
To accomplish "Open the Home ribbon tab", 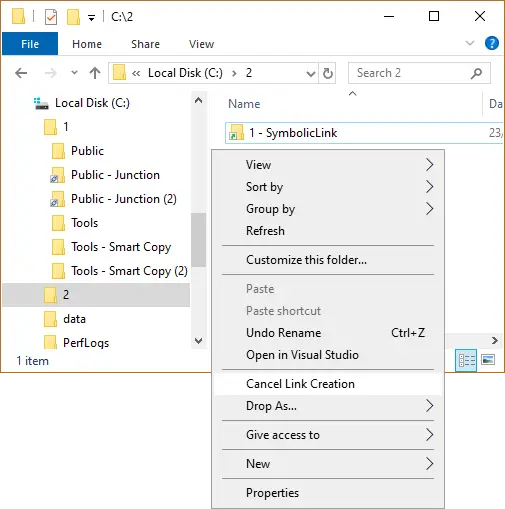I will tap(87, 44).
